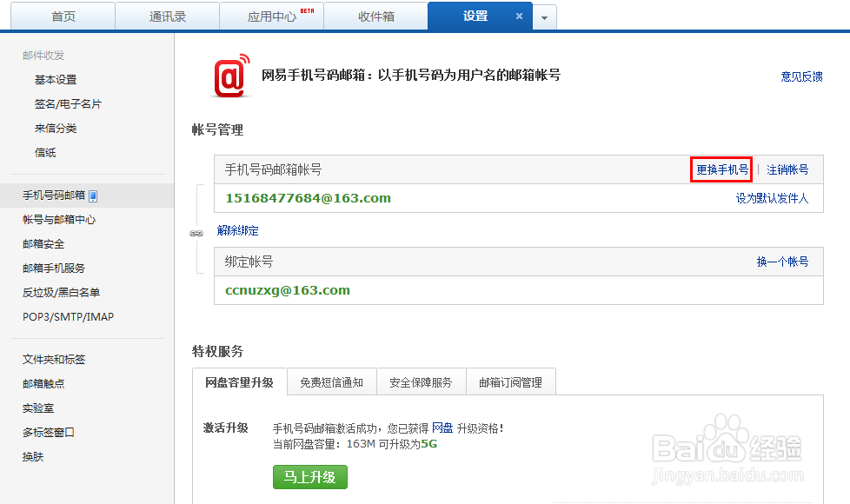
Task: Switch to the 首页 tab
Action: (63, 17)
